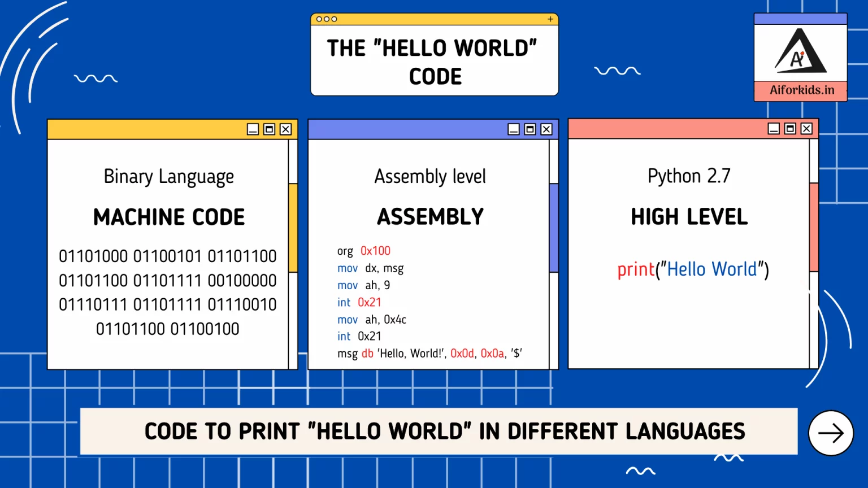Minimize the Python High Level window
Viewport: 868px width, 488px height.
pos(774,129)
